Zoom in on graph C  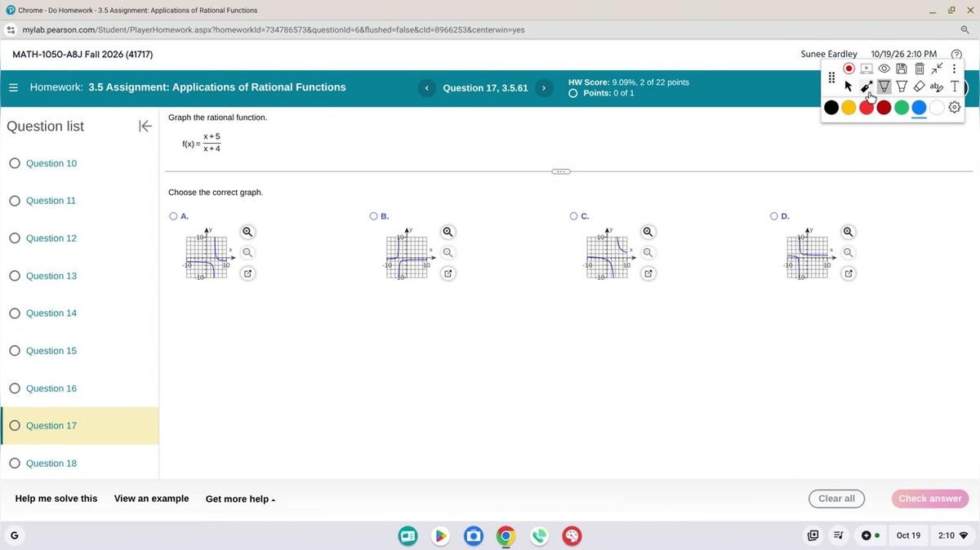pyautogui.click(x=648, y=232)
